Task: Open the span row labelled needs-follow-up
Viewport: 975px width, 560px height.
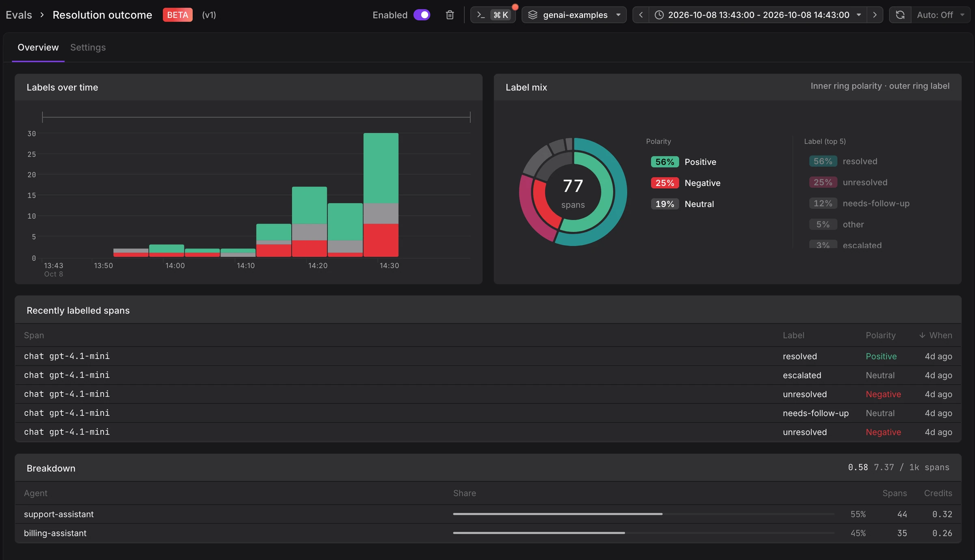Action: [488, 413]
